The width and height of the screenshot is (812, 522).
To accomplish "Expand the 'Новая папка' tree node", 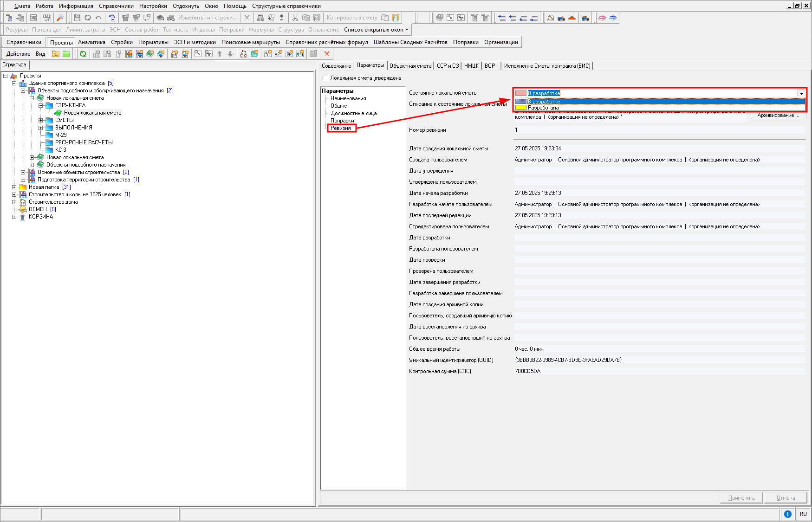I will point(14,187).
